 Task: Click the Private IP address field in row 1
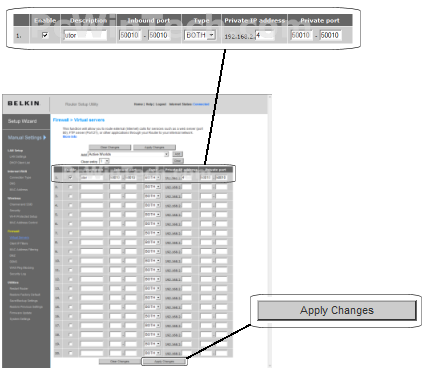point(187,178)
